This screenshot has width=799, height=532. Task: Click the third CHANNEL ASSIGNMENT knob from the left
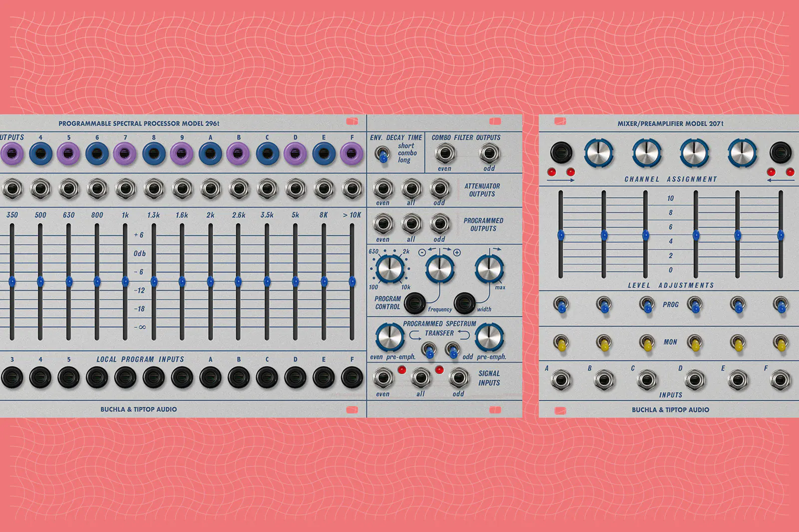pos(694,153)
